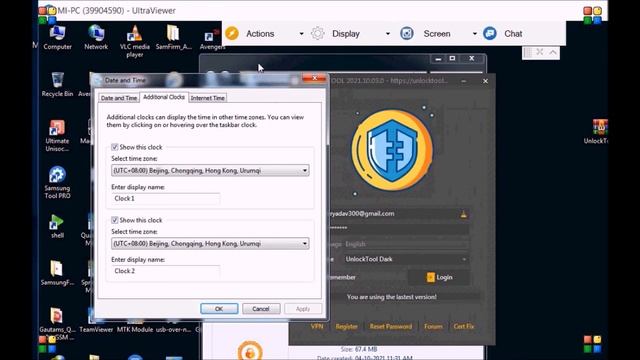The width and height of the screenshot is (640, 360).
Task: Click the Cert Fix link
Action: (x=464, y=327)
